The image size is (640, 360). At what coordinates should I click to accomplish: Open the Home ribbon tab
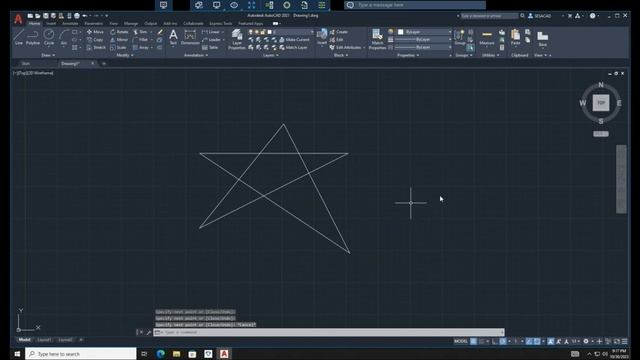34,24
